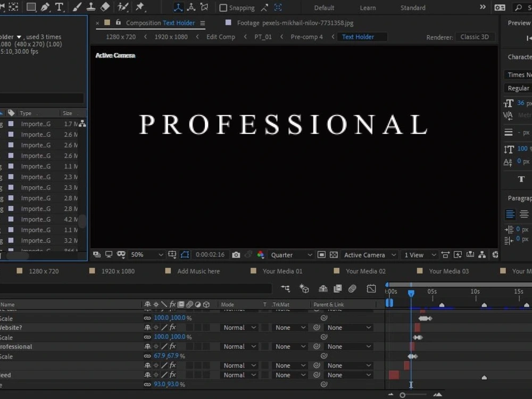Select the Eraser tool
532x399 pixels.
tap(105, 7)
